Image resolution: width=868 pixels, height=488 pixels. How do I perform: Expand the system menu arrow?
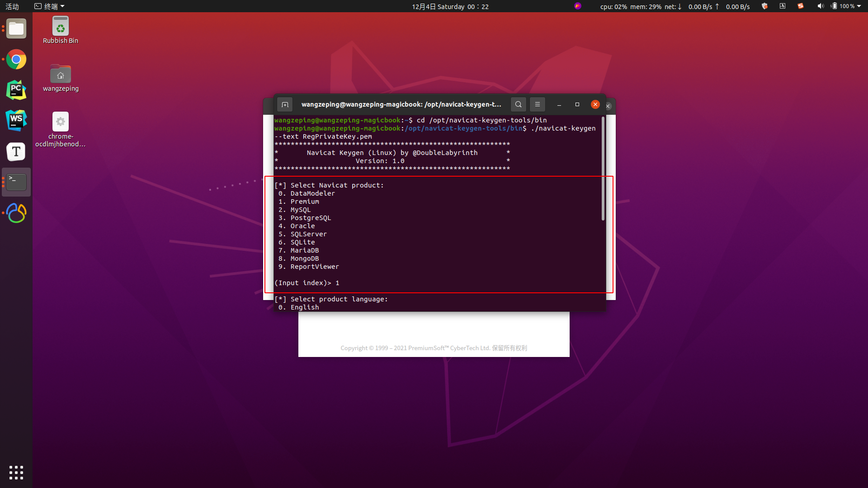pyautogui.click(x=859, y=6)
